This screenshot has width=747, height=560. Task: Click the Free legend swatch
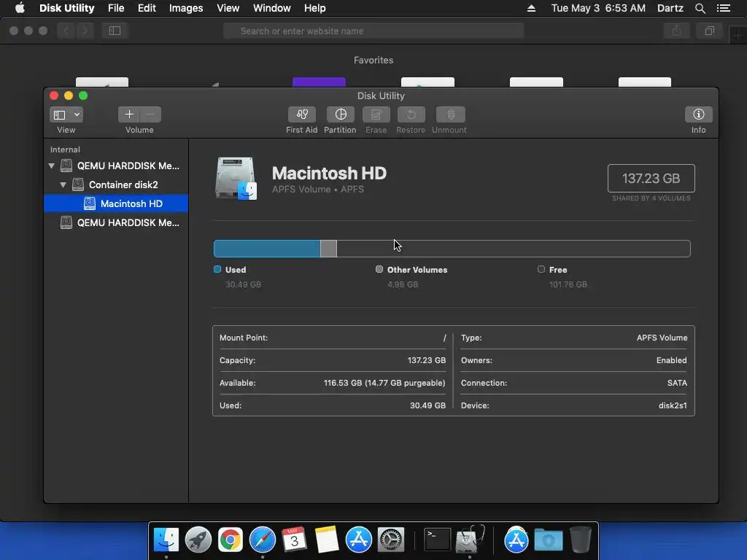(541, 270)
